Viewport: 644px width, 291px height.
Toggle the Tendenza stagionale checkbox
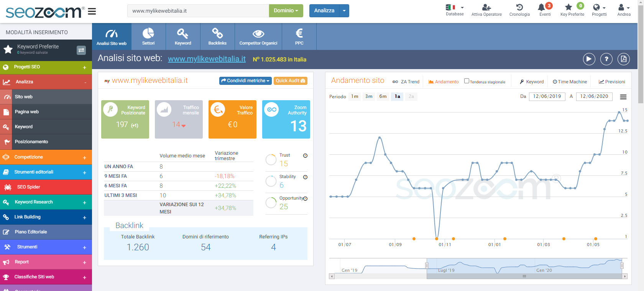(467, 81)
